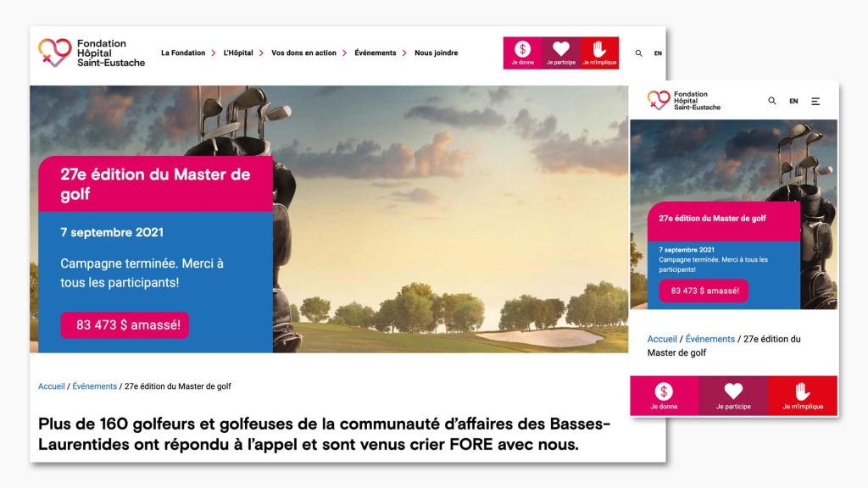Click the Je m'implique hand icon in desktop header

click(599, 48)
